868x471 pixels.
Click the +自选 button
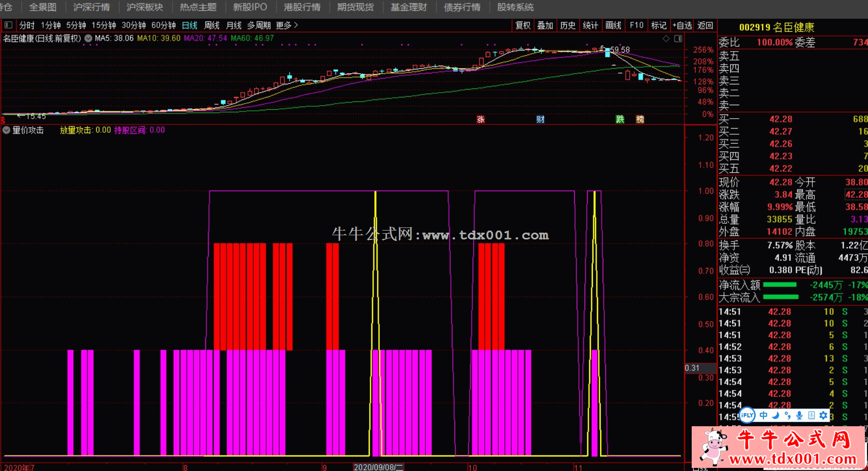tap(682, 25)
